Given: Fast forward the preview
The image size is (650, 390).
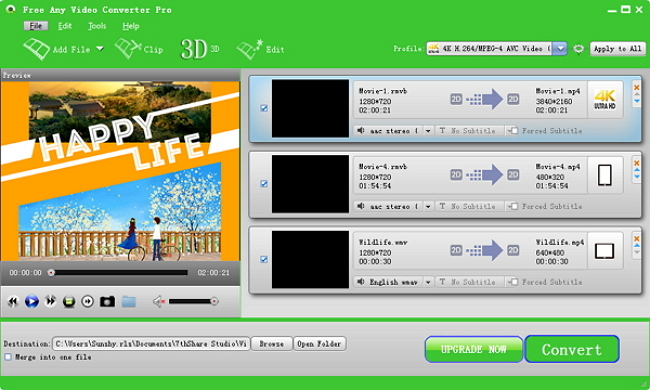Looking at the screenshot, I should (x=50, y=301).
